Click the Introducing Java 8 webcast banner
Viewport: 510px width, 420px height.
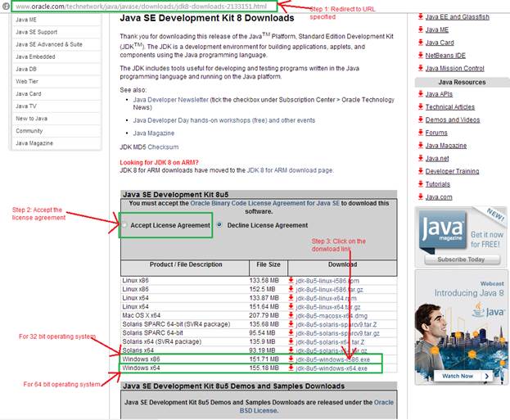click(x=461, y=327)
